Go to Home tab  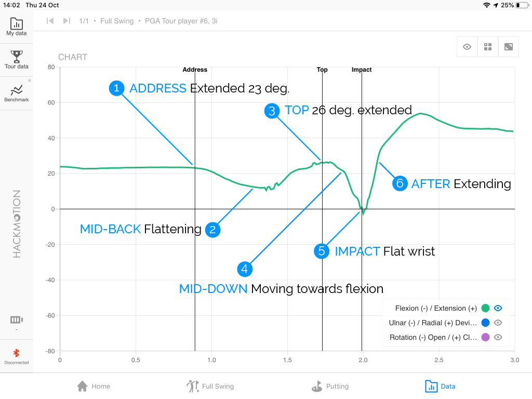[x=94, y=386]
